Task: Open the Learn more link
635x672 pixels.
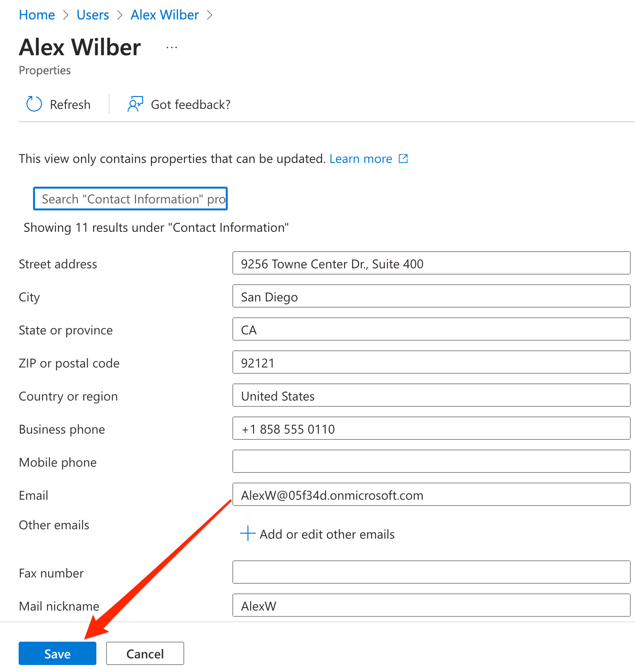Action: [361, 159]
